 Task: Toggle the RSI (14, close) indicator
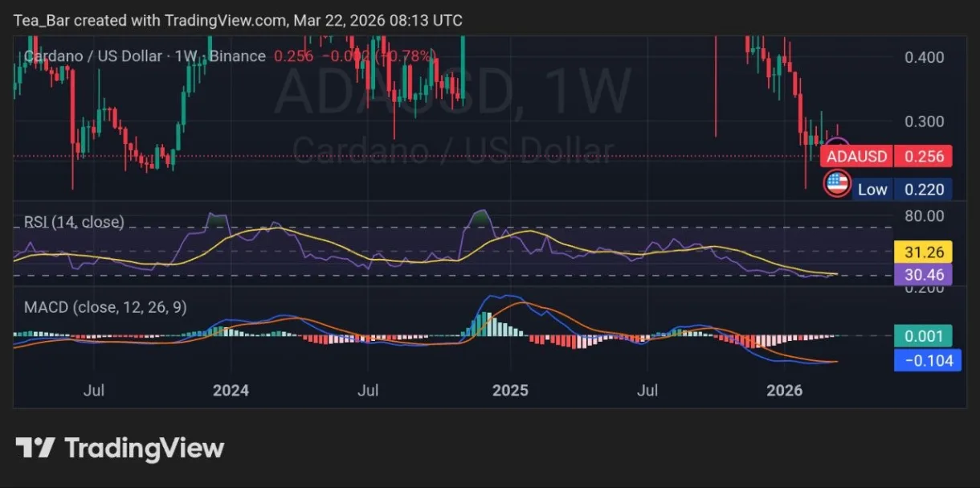(74, 222)
